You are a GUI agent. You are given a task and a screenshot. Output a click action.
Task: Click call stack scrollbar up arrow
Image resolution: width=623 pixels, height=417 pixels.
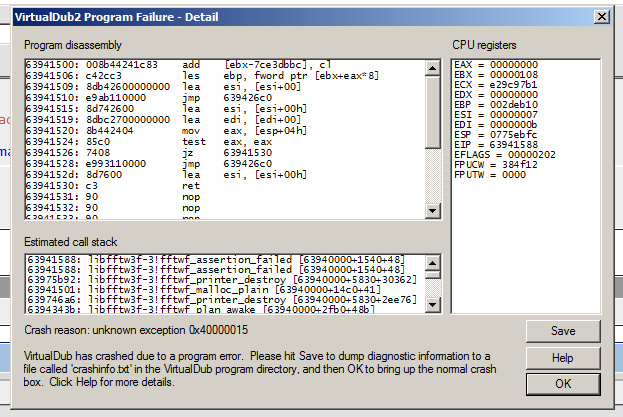[x=432, y=263]
